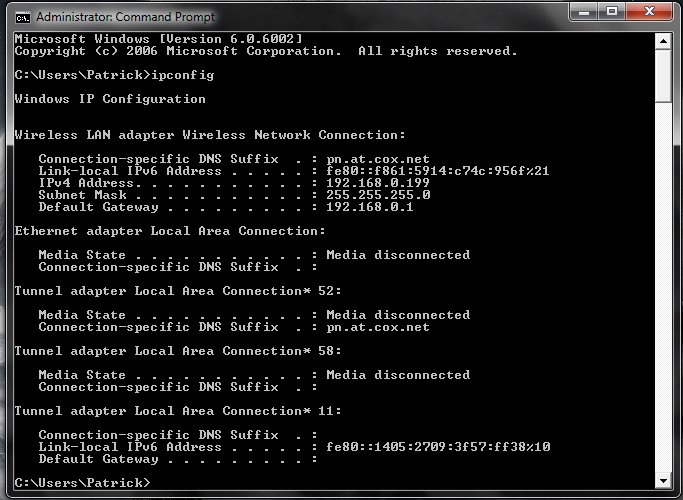This screenshot has height=500, width=683.
Task: Click 'Tunnel adapter Local Area Connection* 52:' line
Action: pyautogui.click(x=178, y=291)
